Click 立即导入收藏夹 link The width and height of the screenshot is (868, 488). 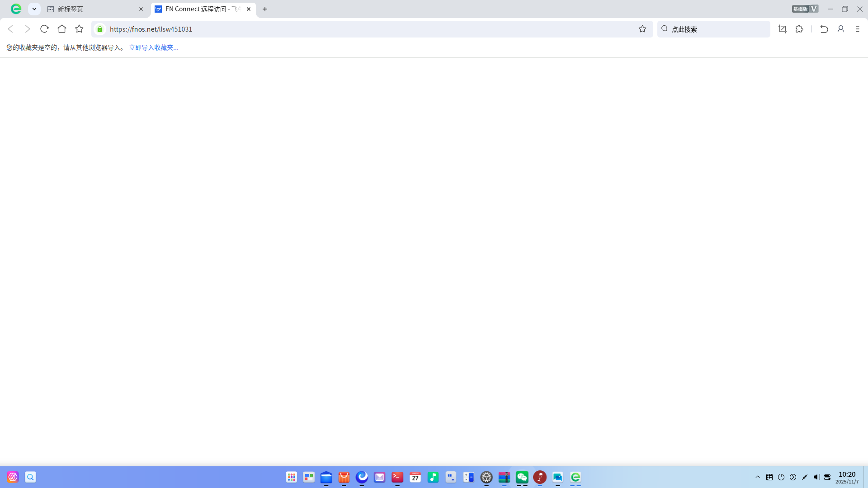click(154, 47)
